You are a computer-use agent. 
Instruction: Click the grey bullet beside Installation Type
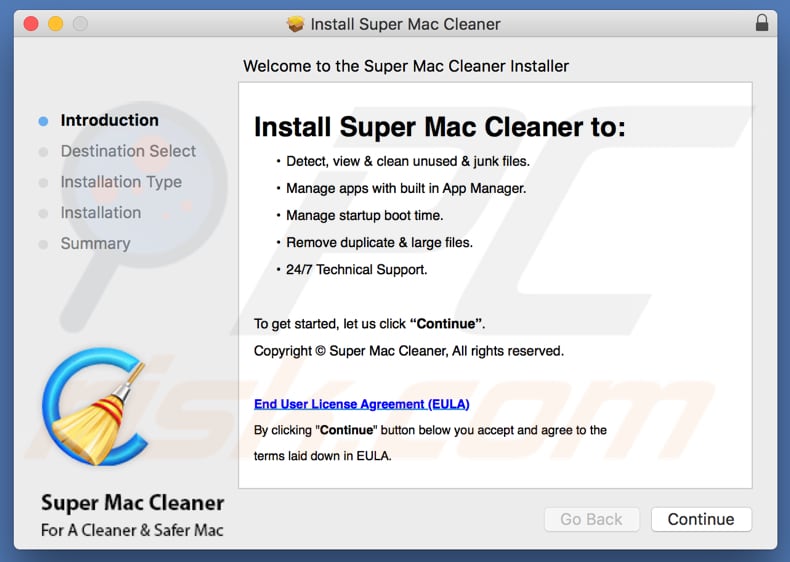[43, 182]
